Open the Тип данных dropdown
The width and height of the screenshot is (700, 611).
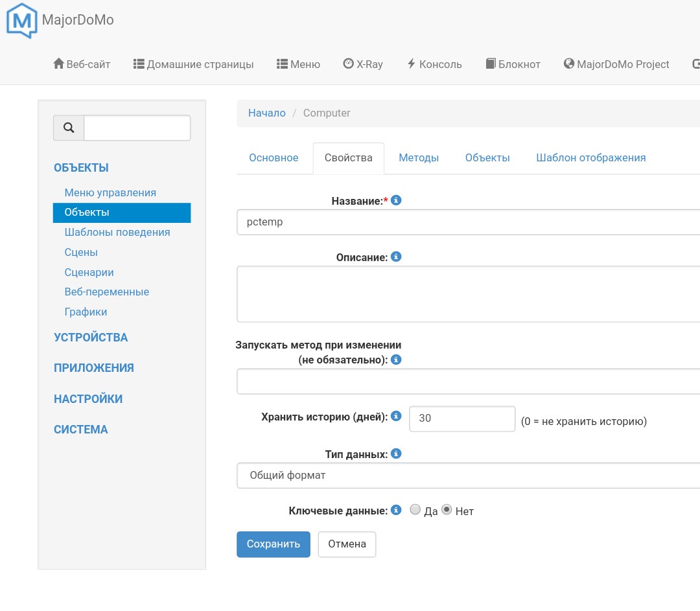[x=468, y=475]
